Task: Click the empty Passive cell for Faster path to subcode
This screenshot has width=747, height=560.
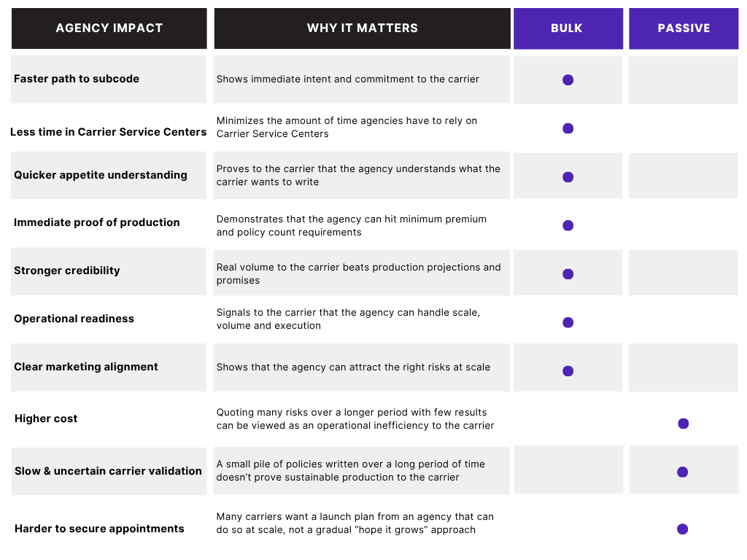Action: [x=683, y=79]
